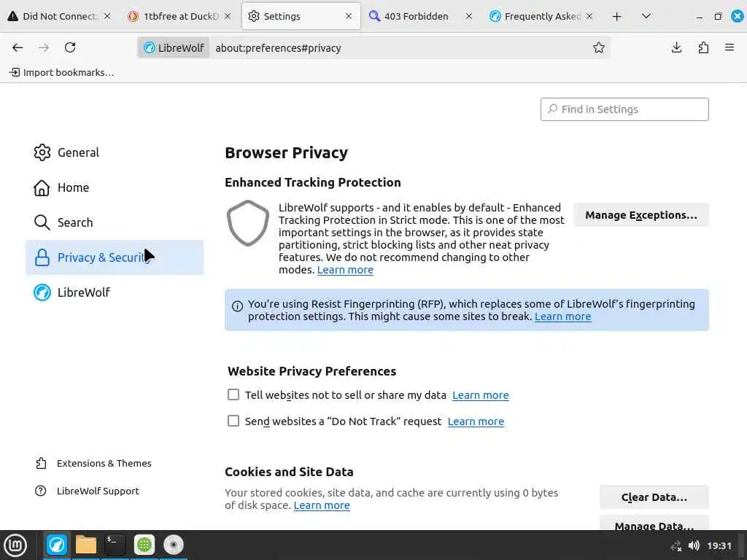Image resolution: width=747 pixels, height=560 pixels.
Task: Open the Downloads panel
Action: 676,47
